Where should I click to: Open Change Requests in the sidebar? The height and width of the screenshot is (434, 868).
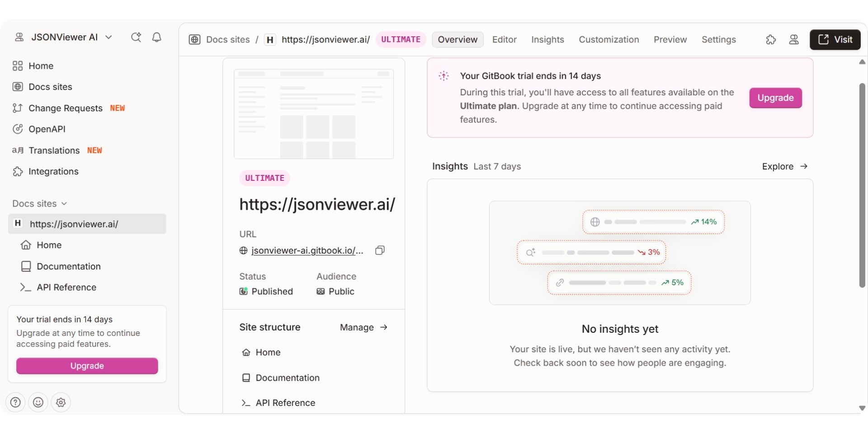(x=65, y=108)
